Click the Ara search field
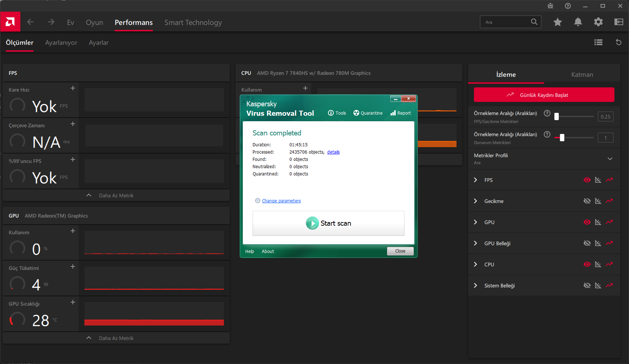Image resolution: width=629 pixels, height=364 pixels. pos(510,22)
